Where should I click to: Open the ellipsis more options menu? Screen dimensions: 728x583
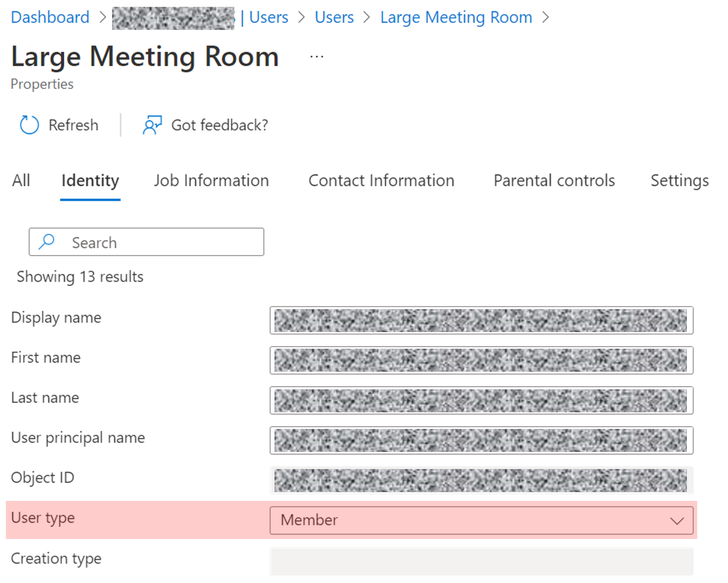317,57
